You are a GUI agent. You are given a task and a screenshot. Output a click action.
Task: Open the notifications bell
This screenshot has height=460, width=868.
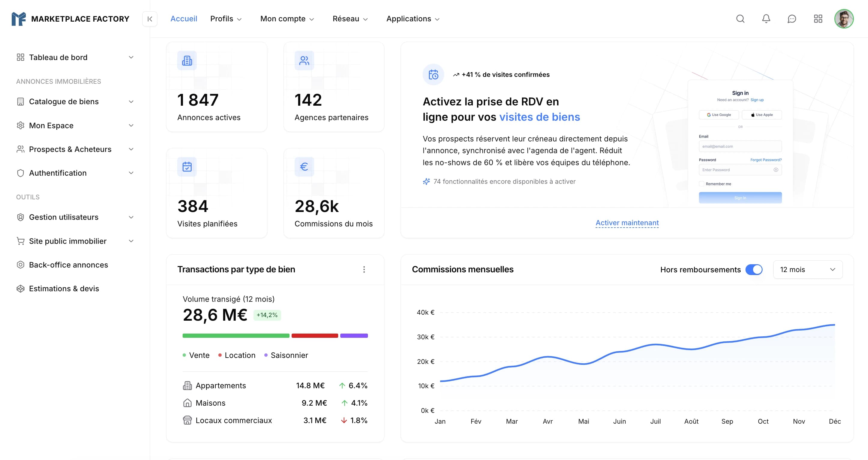766,19
